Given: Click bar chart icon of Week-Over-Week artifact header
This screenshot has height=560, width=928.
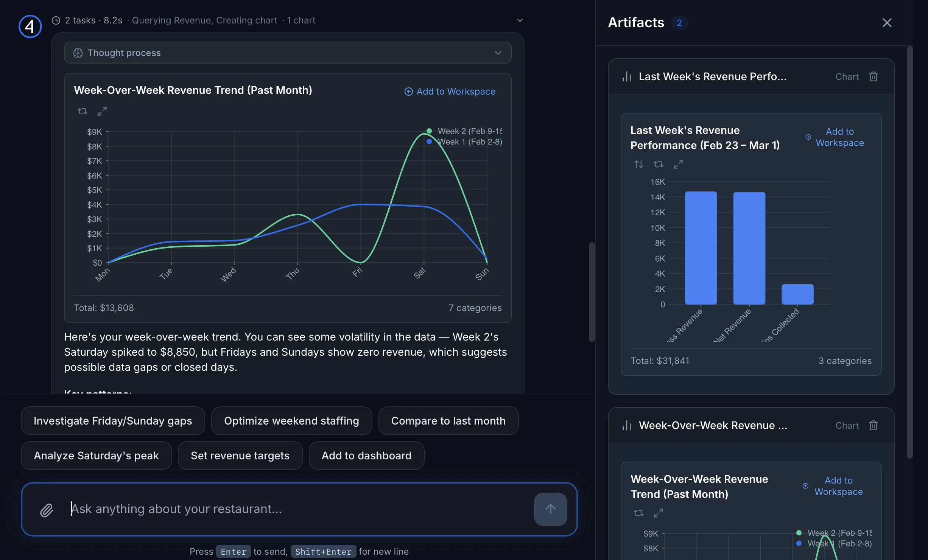Looking at the screenshot, I should tap(627, 426).
